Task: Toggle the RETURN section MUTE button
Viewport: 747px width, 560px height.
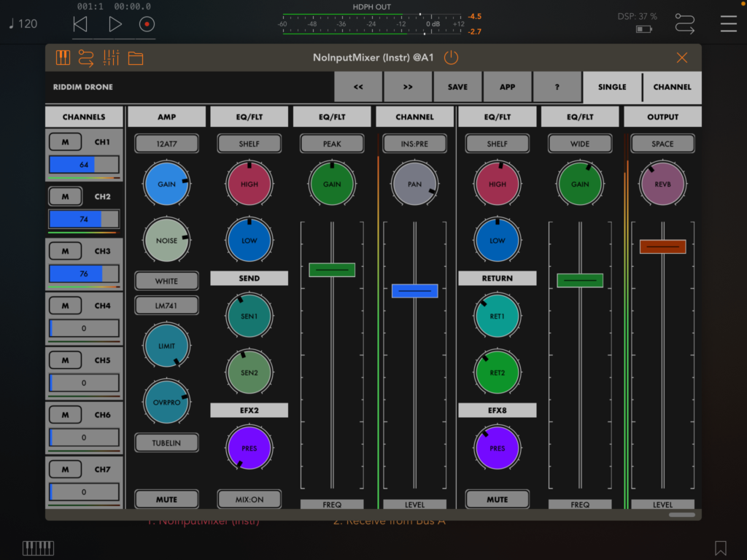Action: pyautogui.click(x=497, y=499)
